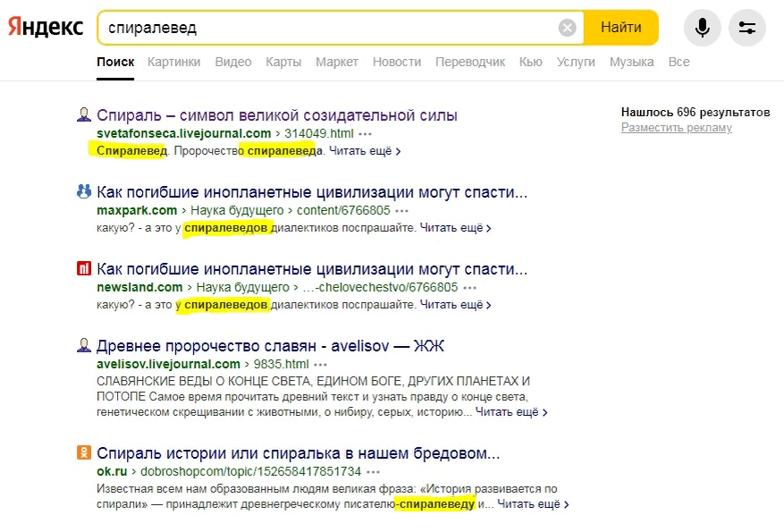Screen dimensions: 784x532
Task: Click the avelisov.livejournal.com green URL
Action: (x=168, y=364)
